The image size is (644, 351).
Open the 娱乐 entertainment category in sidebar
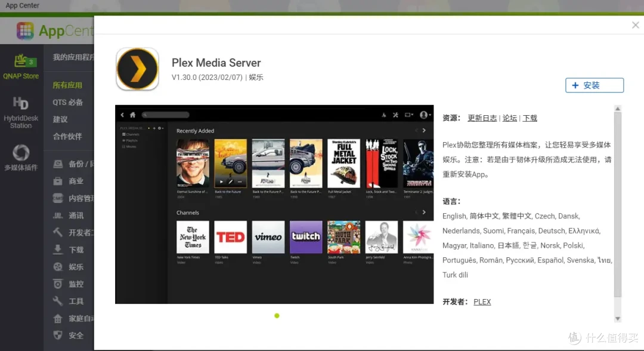click(68, 267)
